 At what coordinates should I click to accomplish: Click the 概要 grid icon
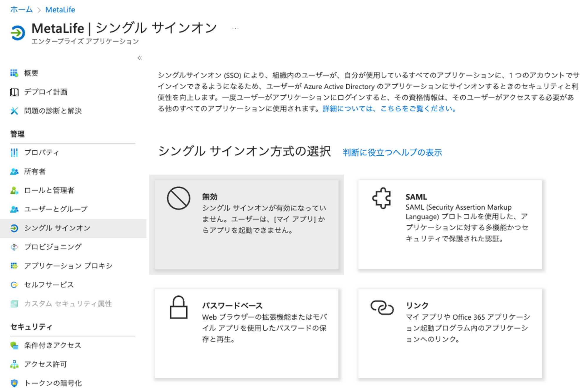coord(14,73)
